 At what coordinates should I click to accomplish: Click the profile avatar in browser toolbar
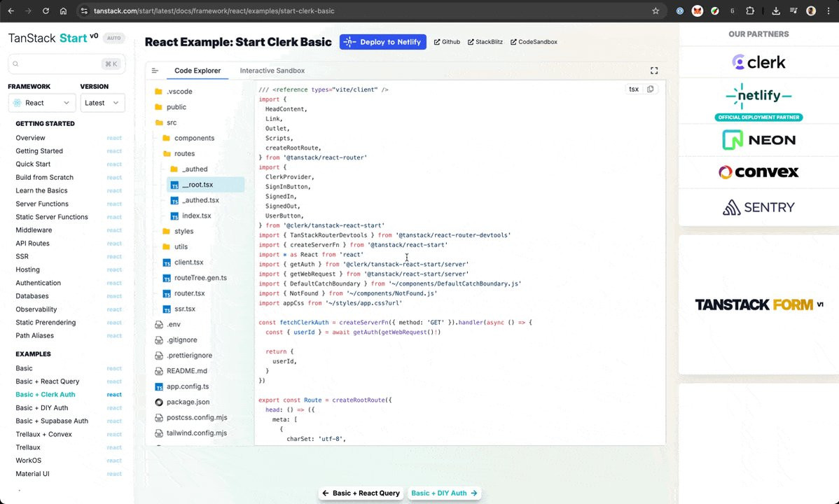(811, 10)
